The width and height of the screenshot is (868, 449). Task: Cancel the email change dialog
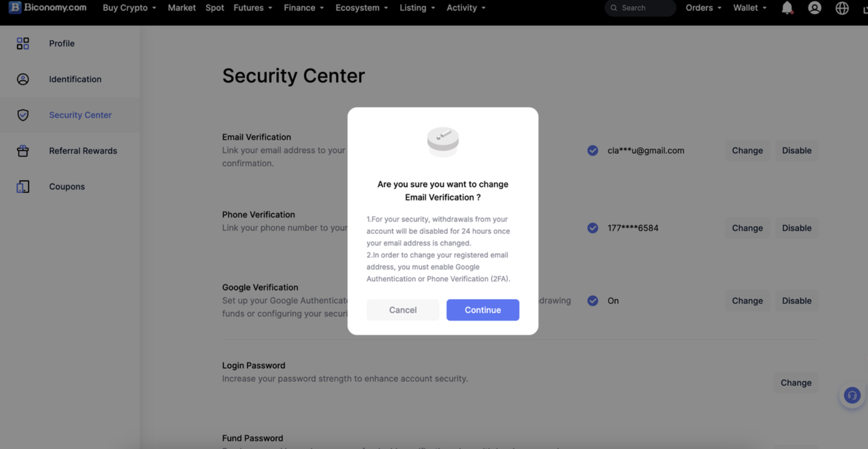[403, 310]
